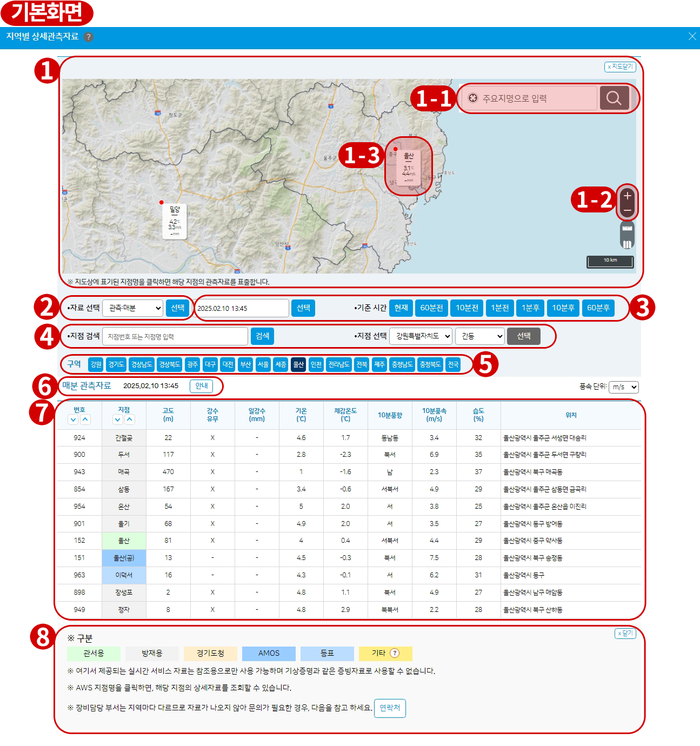700x746 pixels.
Task: Sort 지점 column ascending with up arrow
Action: pyautogui.click(x=130, y=419)
